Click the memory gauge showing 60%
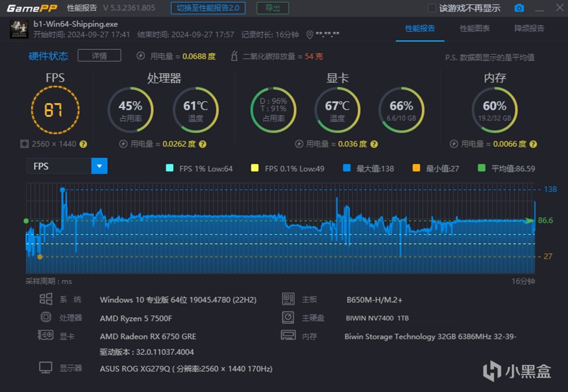568x392 pixels. click(494, 110)
